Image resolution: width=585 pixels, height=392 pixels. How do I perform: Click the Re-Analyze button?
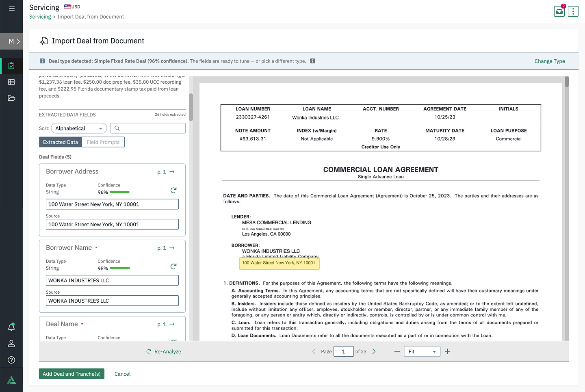pos(164,351)
